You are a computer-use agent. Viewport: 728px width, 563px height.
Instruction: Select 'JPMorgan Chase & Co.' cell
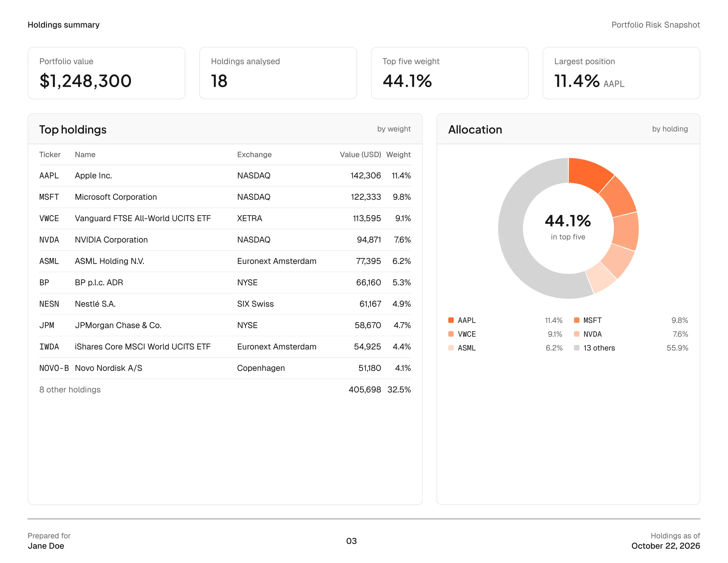(x=118, y=325)
